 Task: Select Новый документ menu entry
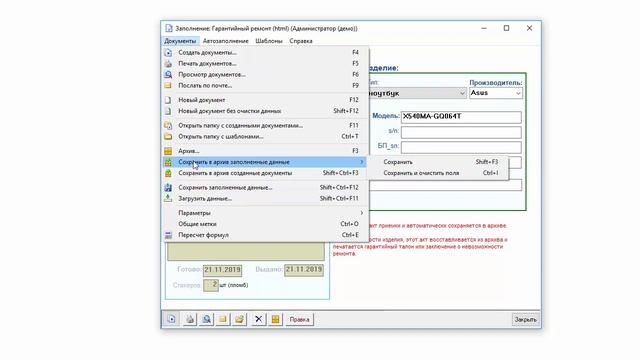pos(265,100)
